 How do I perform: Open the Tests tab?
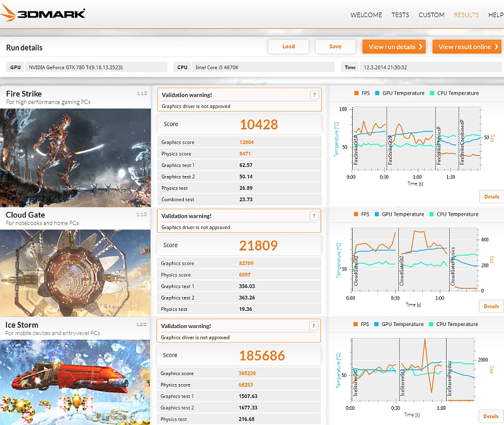(x=400, y=15)
